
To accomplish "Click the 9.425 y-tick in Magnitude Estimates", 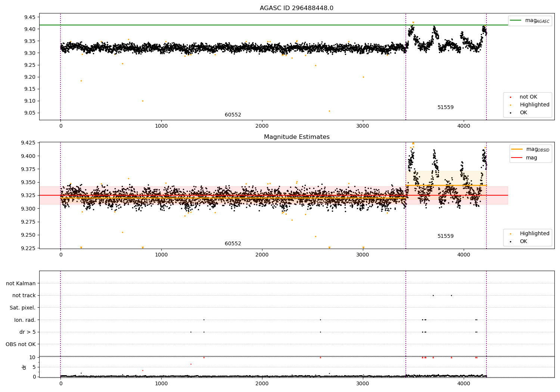I will click(28, 143).
